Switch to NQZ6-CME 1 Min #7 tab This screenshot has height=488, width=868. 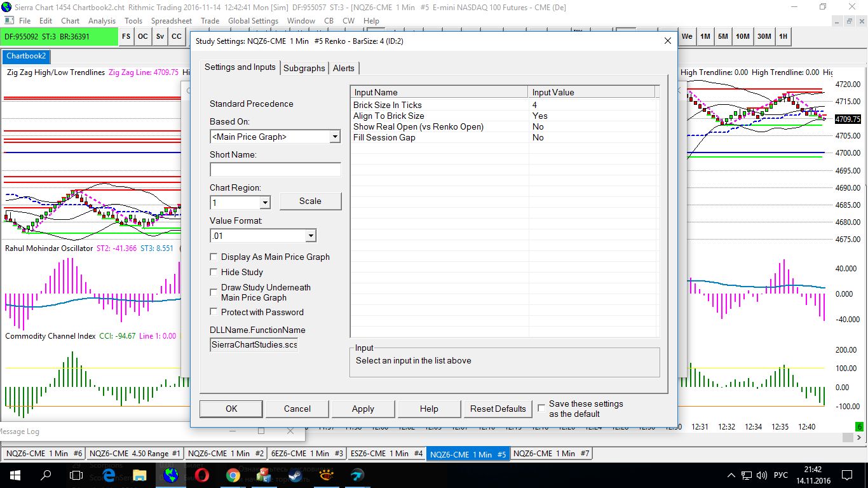point(552,454)
